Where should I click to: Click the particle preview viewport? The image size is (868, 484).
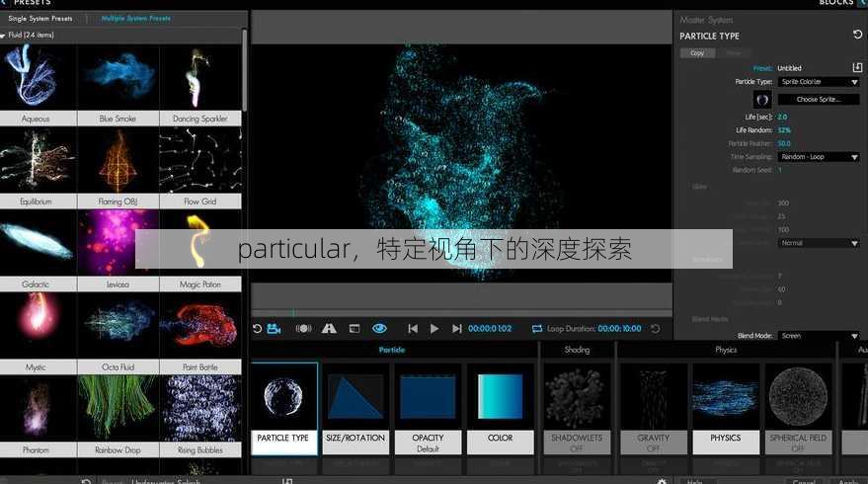tap(462, 163)
